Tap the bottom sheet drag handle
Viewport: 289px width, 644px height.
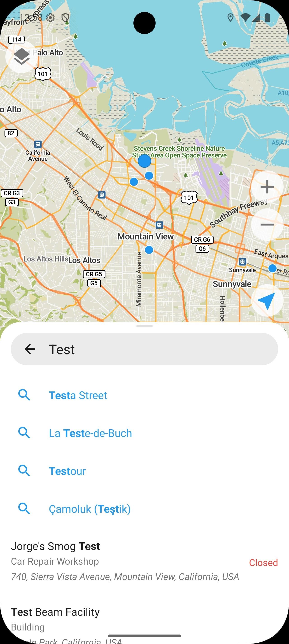tap(144, 326)
